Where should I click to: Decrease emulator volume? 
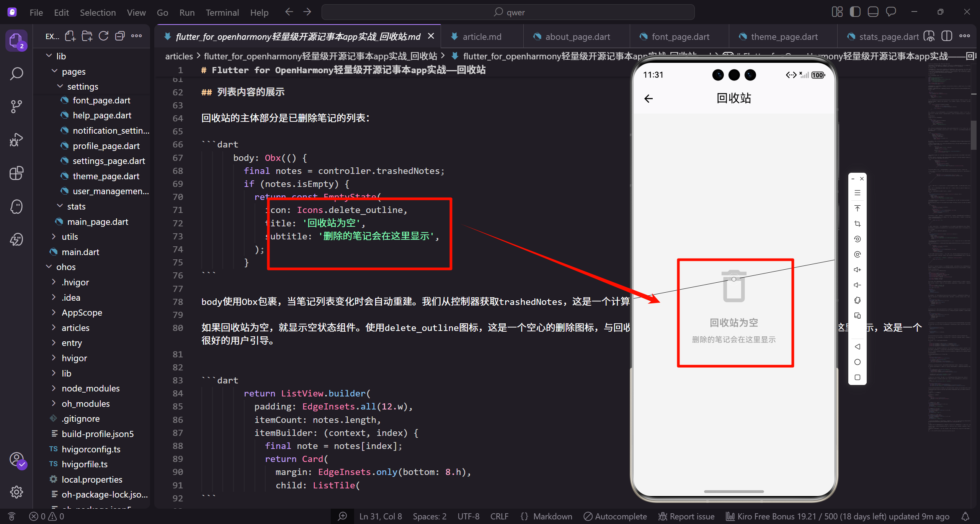(x=857, y=285)
